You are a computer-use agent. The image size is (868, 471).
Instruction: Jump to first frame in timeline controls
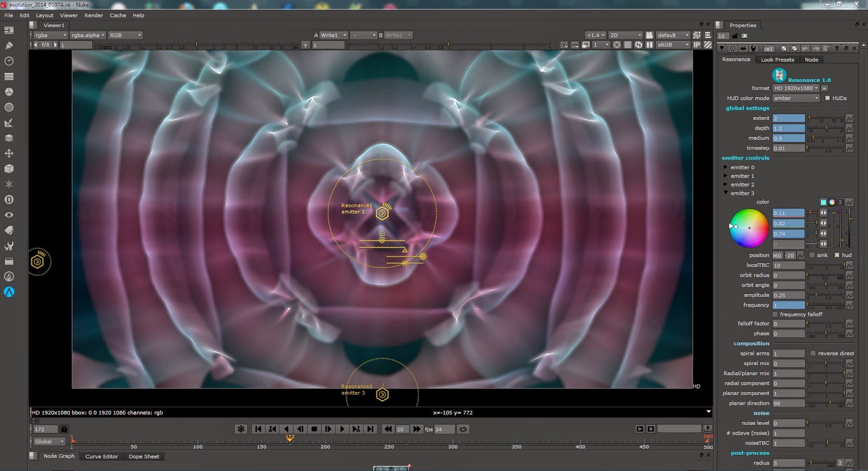(258, 429)
